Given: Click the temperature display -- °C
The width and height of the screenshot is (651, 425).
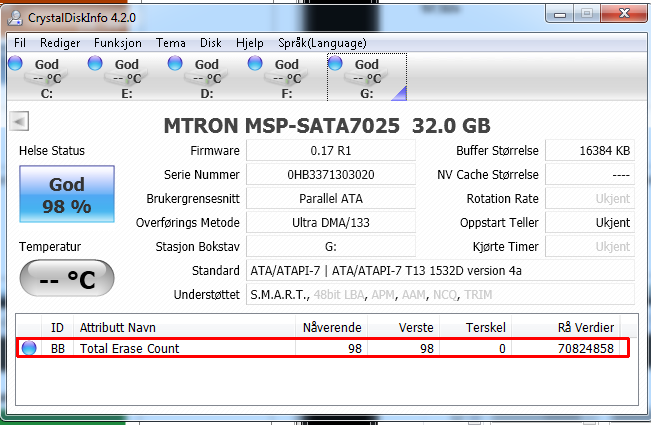Looking at the screenshot, I should pyautogui.click(x=67, y=278).
